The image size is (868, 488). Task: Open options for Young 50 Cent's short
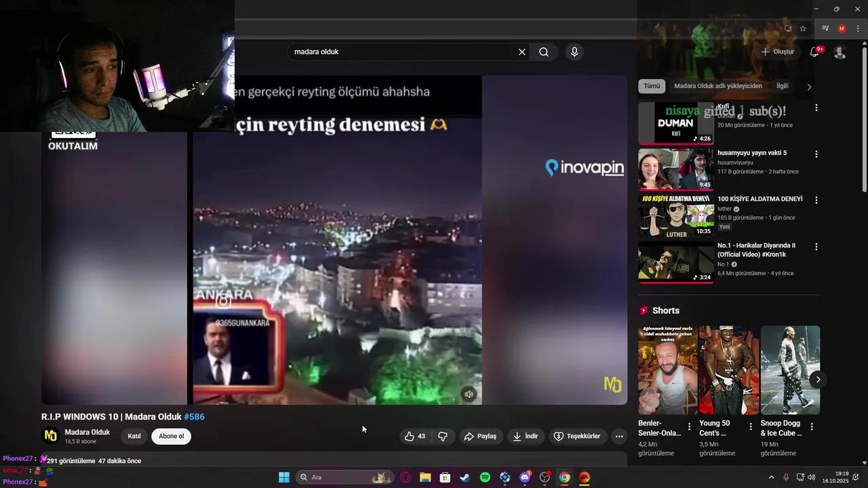751,427
